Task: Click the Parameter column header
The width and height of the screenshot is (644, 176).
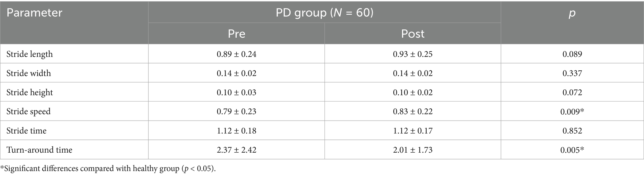Action: pyautogui.click(x=34, y=13)
